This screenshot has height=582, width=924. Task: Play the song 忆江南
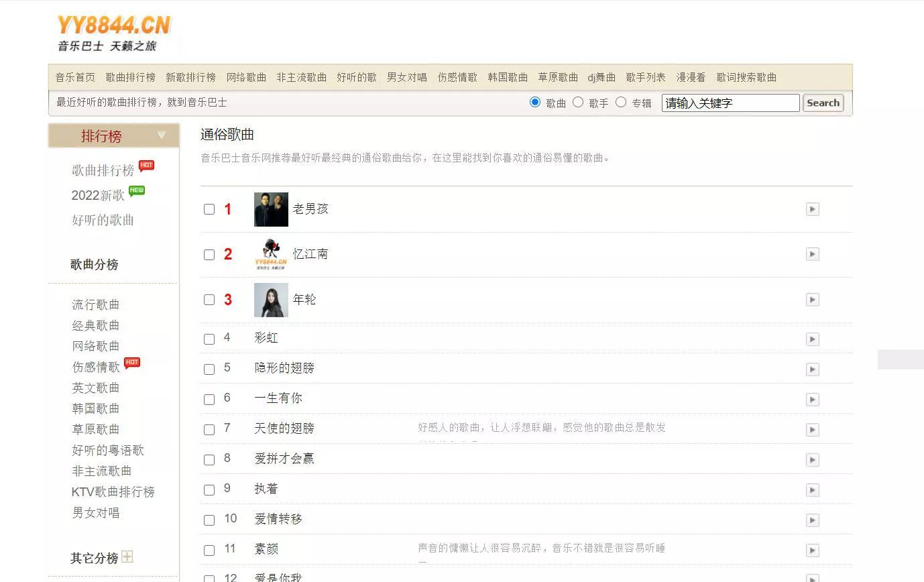(x=812, y=254)
